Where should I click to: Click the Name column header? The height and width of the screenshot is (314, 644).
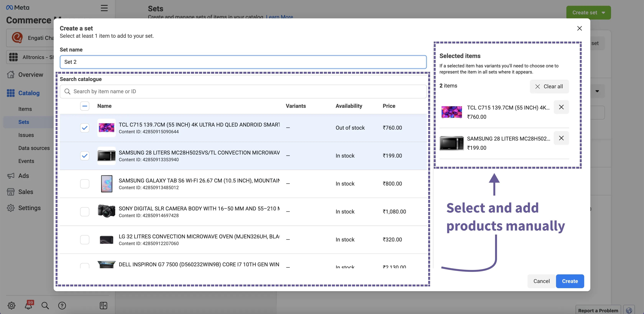coord(104,106)
